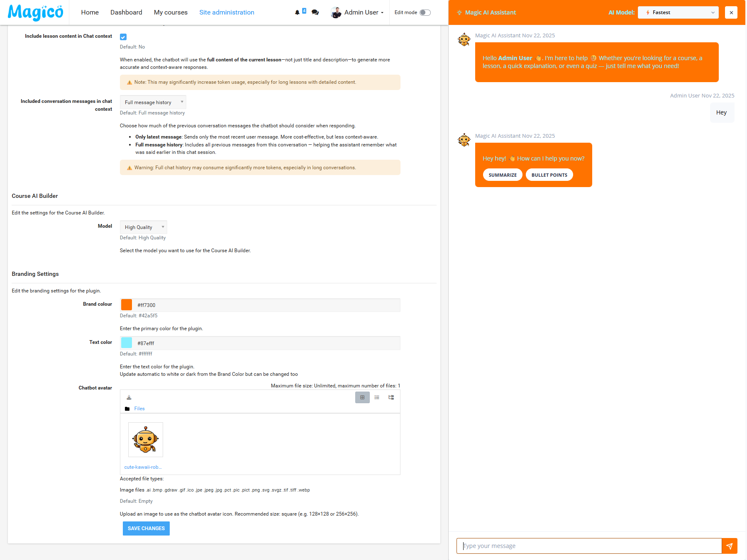This screenshot has width=747, height=560.
Task: Open the download files icon in file picker
Action: pyautogui.click(x=129, y=397)
